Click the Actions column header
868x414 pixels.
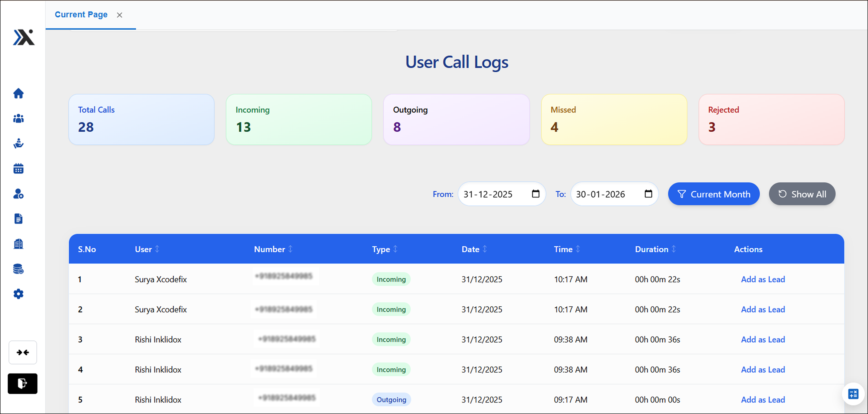tap(748, 249)
